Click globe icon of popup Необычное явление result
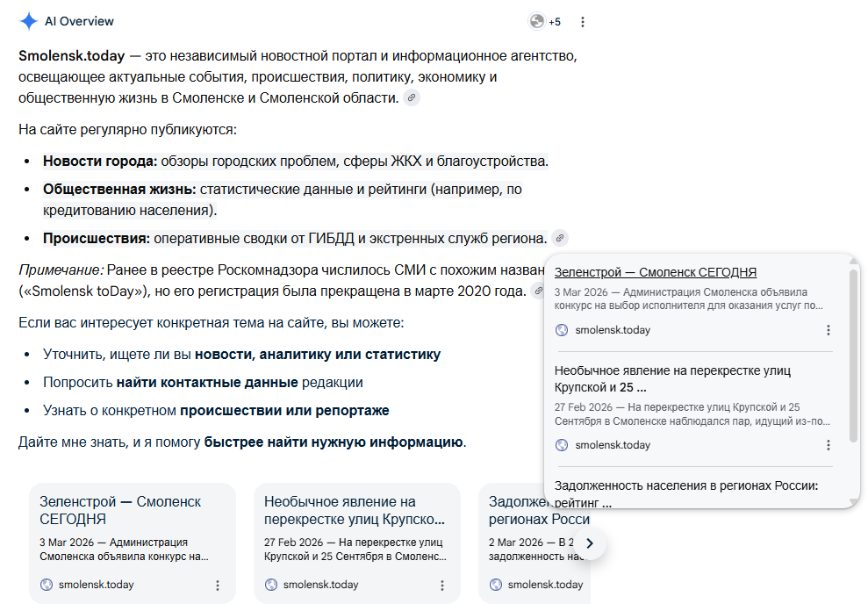Image resolution: width=868 pixels, height=611 pixels. coord(562,445)
